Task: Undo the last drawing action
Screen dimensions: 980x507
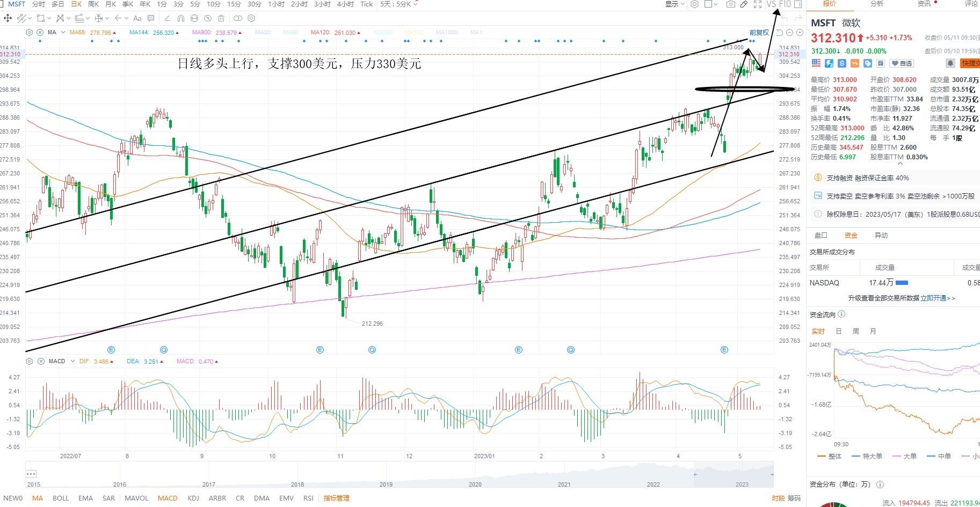Action: coord(785,18)
